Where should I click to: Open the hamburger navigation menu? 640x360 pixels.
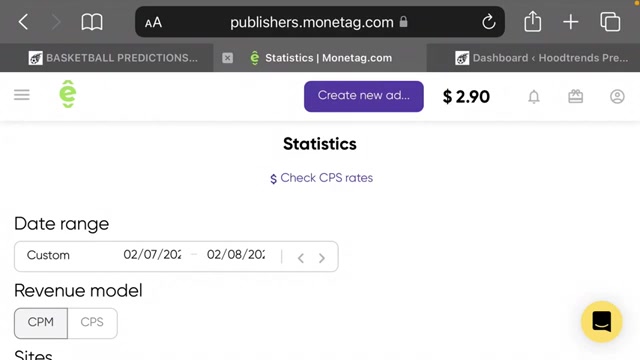pyautogui.click(x=22, y=95)
